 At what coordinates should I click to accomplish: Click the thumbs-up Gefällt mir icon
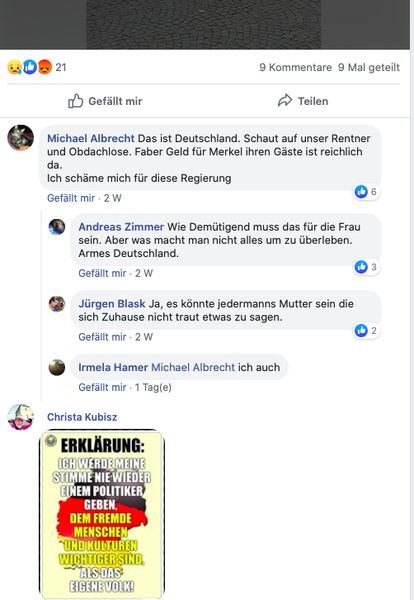pyautogui.click(x=75, y=101)
